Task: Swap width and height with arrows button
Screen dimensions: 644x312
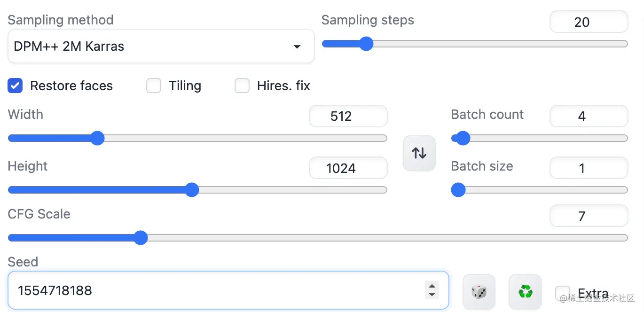Action: (x=419, y=153)
